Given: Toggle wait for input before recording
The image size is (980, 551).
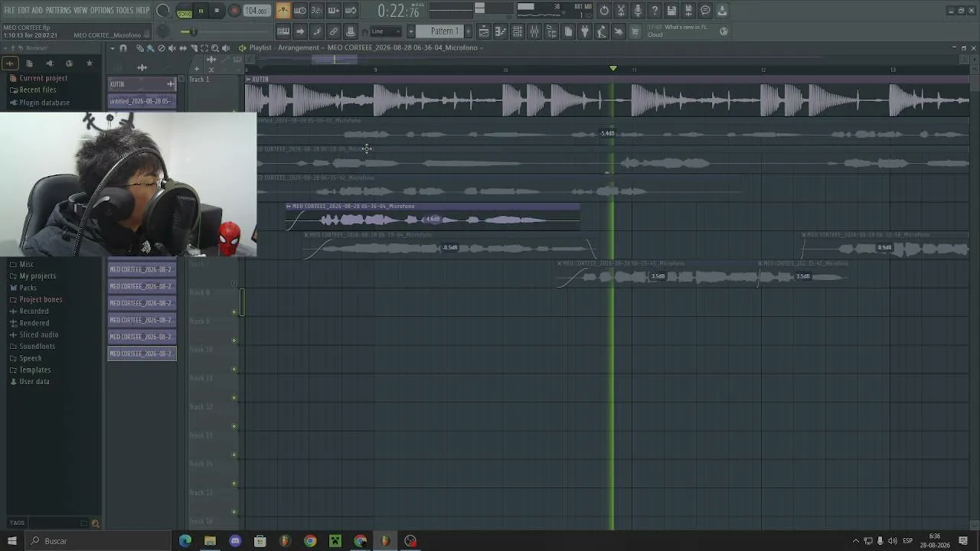Looking at the screenshot, I should coord(299,11).
